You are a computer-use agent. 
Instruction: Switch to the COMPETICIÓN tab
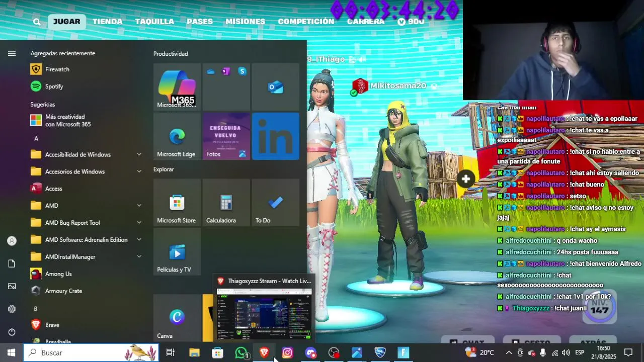coord(306,22)
